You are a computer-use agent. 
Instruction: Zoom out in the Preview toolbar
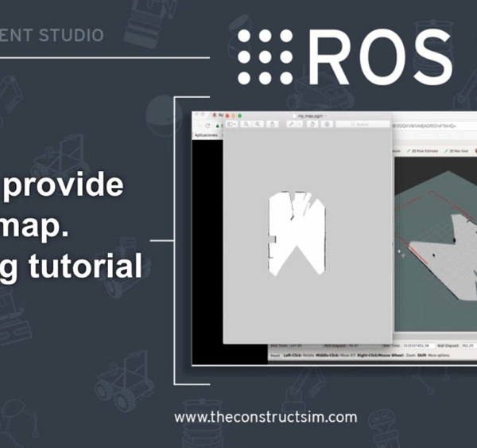point(246,124)
